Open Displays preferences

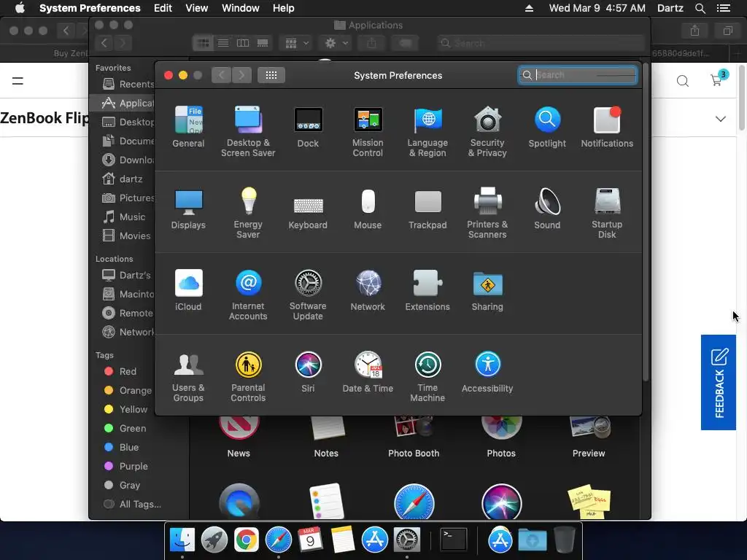point(188,209)
